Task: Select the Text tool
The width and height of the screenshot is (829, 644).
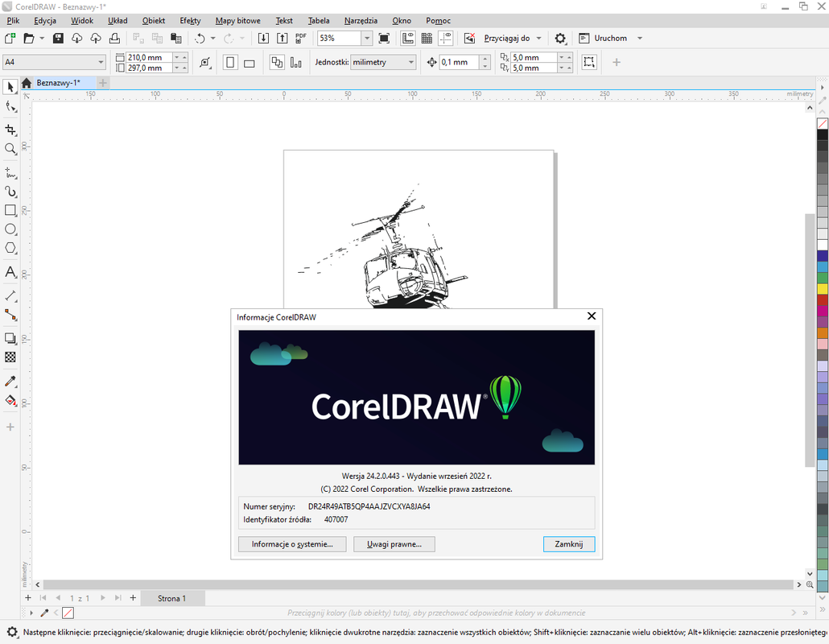Action: pyautogui.click(x=10, y=272)
